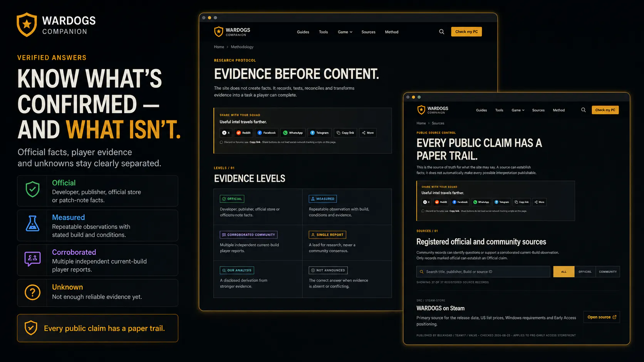Click the search sources input field
Viewport: 644px width, 362px height.
[x=483, y=272]
